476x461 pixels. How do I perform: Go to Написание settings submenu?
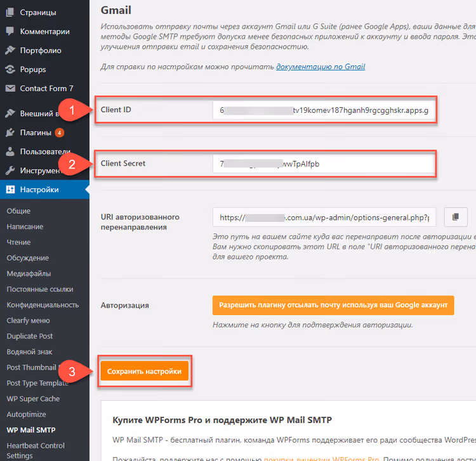tap(25, 226)
